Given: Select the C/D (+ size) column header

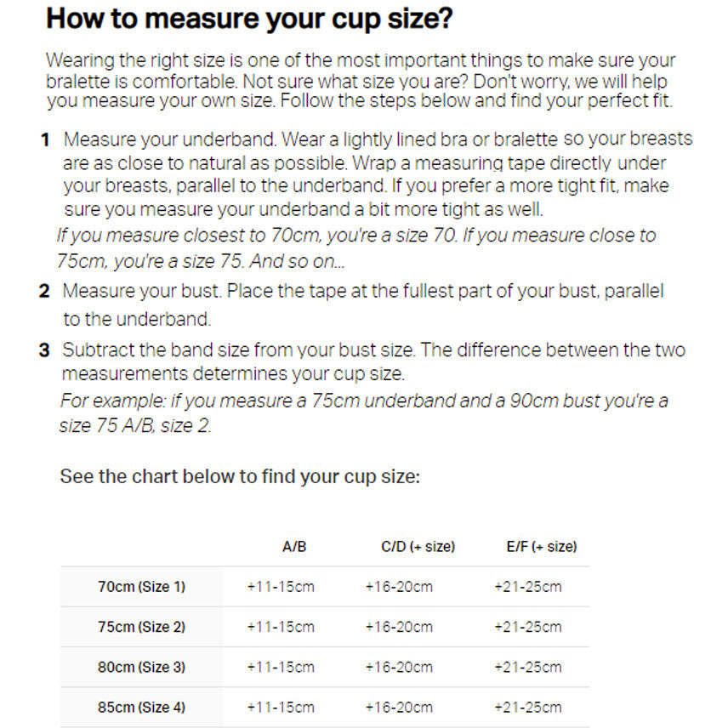Looking at the screenshot, I should pyautogui.click(x=418, y=547).
